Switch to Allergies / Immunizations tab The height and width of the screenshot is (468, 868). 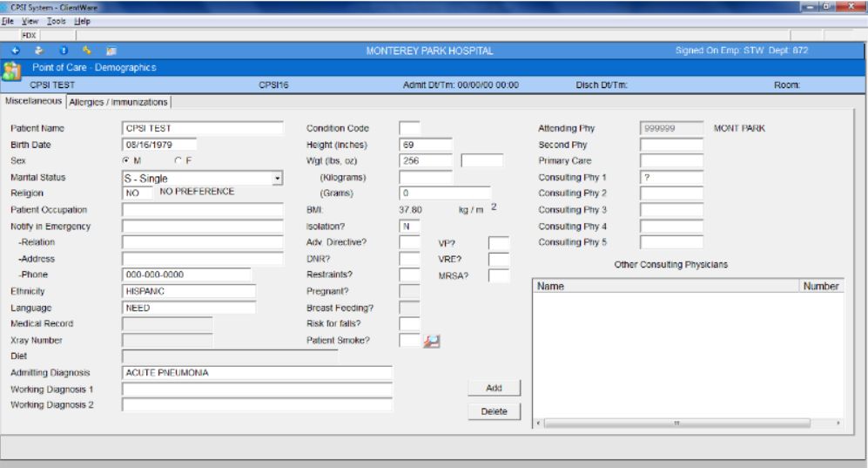pyautogui.click(x=118, y=102)
